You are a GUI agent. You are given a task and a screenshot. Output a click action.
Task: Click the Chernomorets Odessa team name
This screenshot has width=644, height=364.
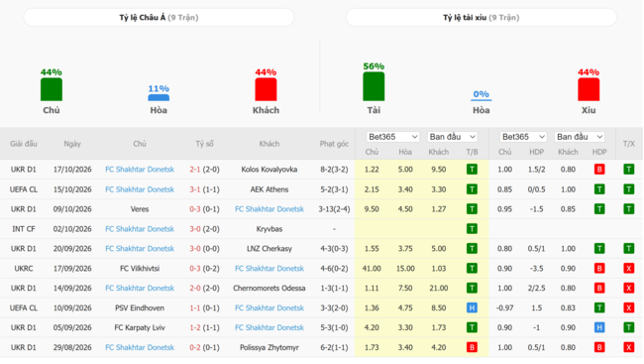click(269, 288)
